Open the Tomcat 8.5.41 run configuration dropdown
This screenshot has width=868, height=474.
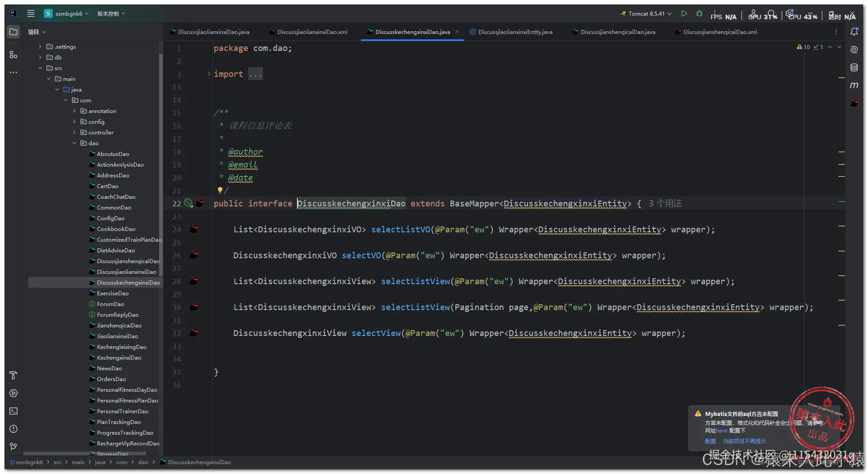[646, 13]
